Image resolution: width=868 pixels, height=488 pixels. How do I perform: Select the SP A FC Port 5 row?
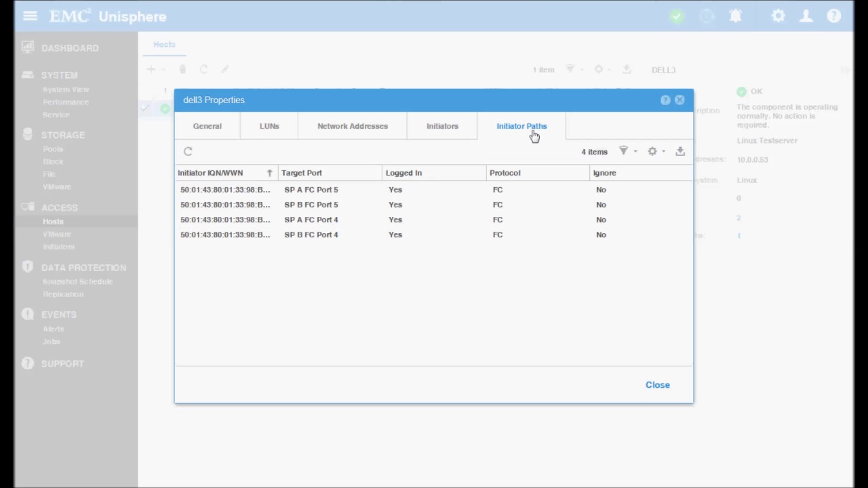click(434, 190)
